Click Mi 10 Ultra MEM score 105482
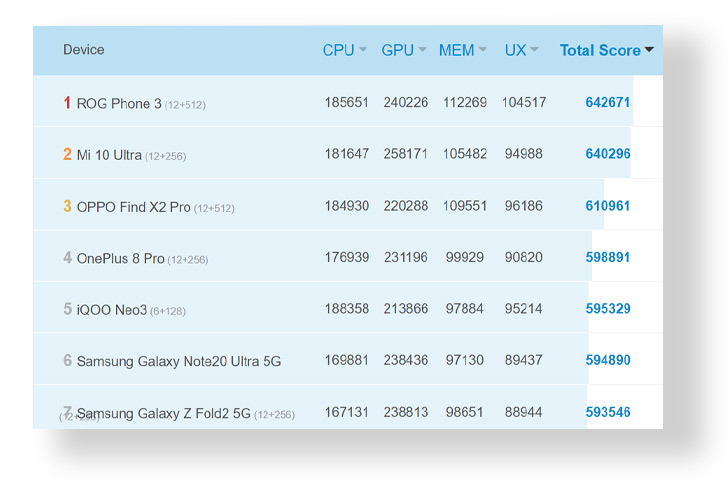 point(465,154)
